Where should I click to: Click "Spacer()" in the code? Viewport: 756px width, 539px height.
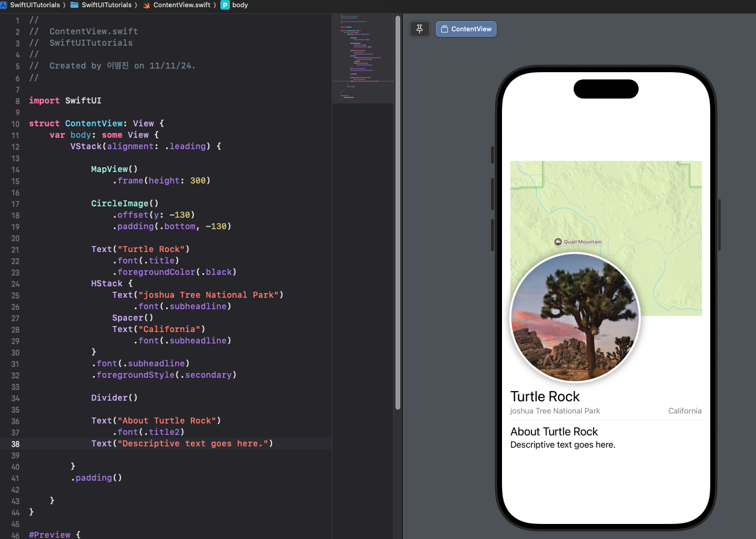132,318
